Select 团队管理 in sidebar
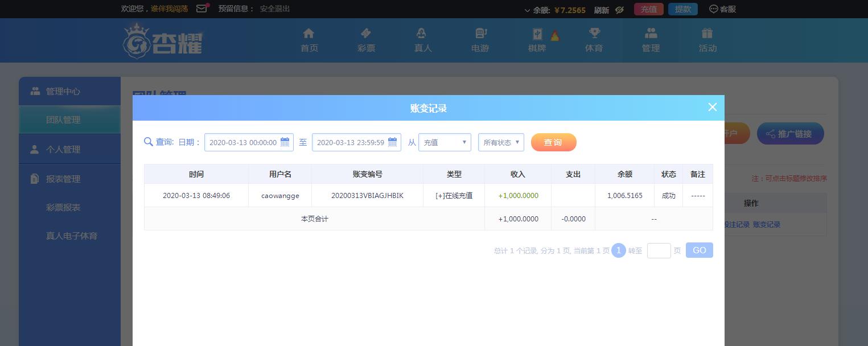 (x=63, y=120)
